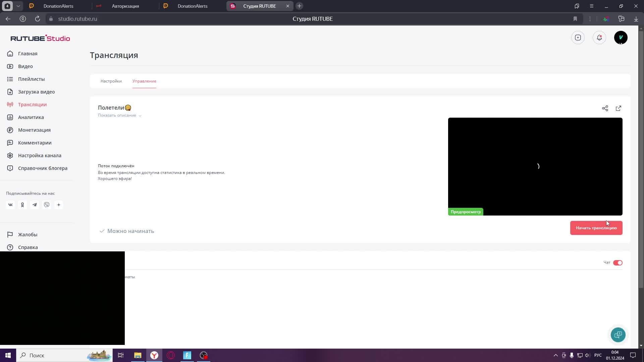Click the Viber social icon
This screenshot has width=644, height=362.
(x=47, y=205)
